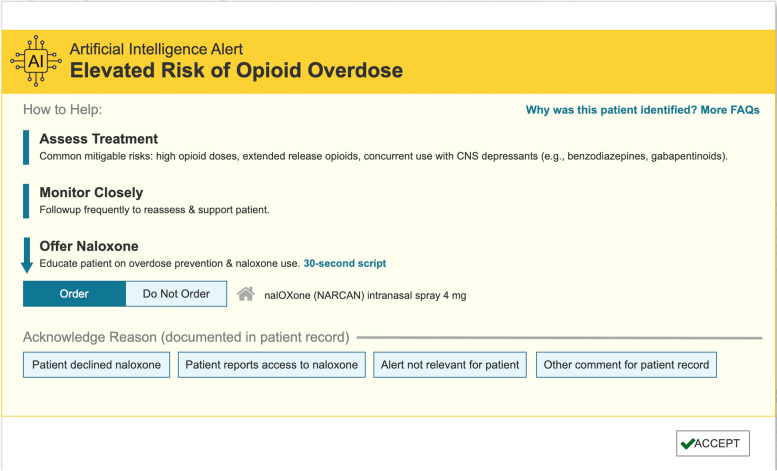777x471 pixels.
Task: Click the Offer Naloxone heading
Action: 89,246
